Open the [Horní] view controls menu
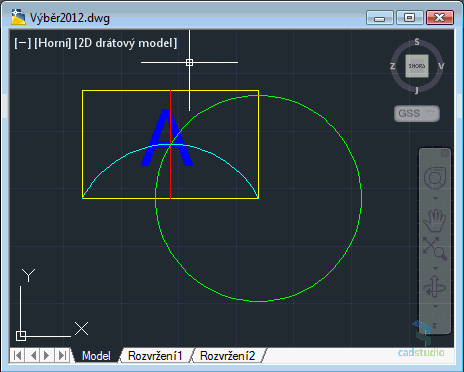 [x=53, y=43]
